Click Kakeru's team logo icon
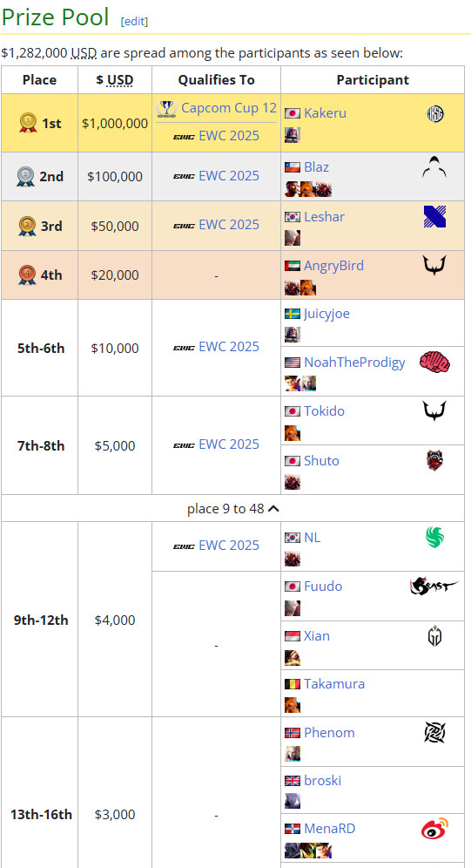The width and height of the screenshot is (471, 868). 435,114
